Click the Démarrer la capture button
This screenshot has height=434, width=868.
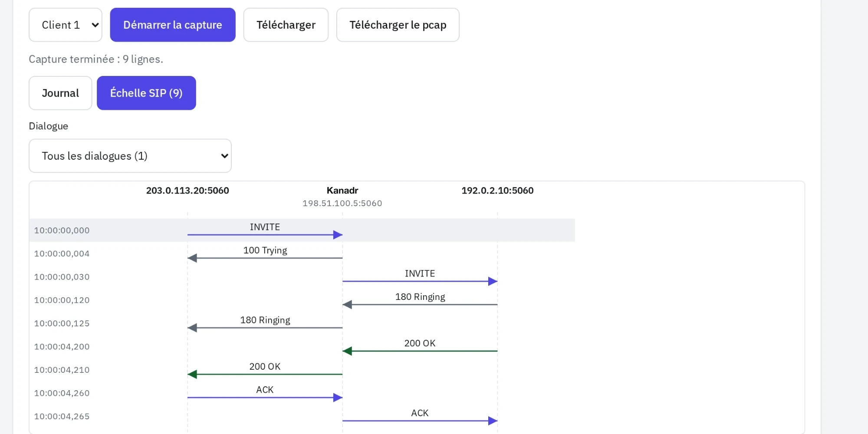[x=173, y=25]
